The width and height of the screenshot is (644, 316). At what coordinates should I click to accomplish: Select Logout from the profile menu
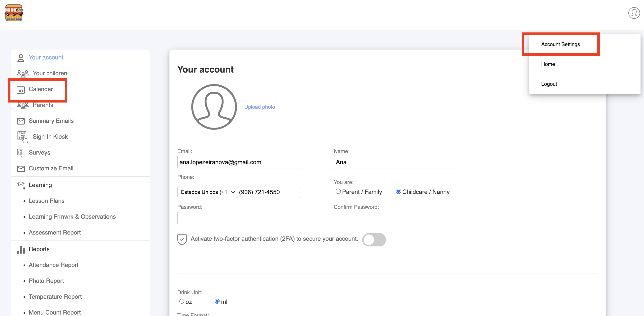coord(549,84)
